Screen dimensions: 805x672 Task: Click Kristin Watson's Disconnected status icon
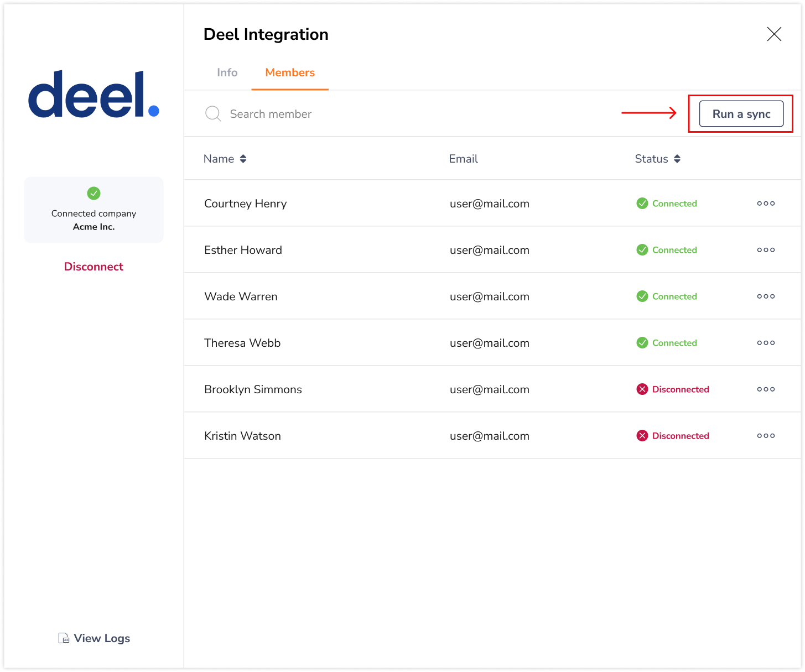[x=642, y=435]
